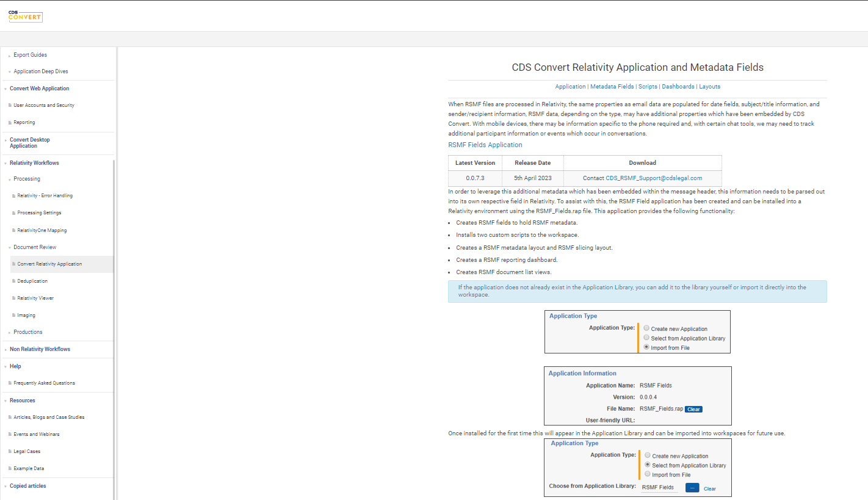Click the page title CDS Convert Relativity Application and Metadata Fields

pos(637,67)
